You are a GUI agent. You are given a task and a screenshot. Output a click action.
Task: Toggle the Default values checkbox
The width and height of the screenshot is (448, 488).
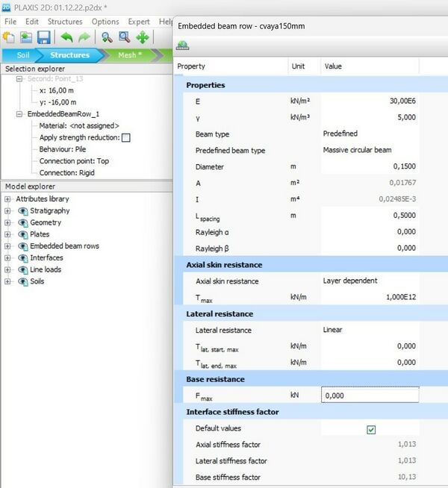point(371,429)
